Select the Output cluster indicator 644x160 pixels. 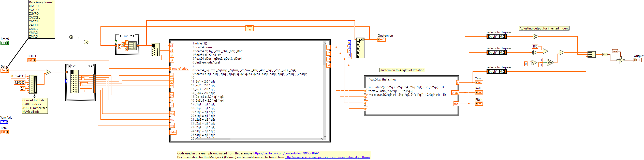[637, 60]
